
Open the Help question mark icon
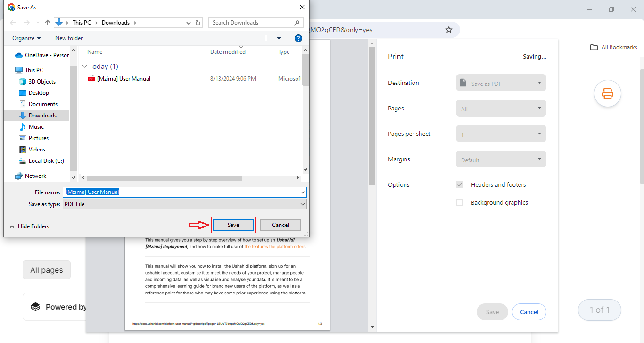click(x=298, y=38)
